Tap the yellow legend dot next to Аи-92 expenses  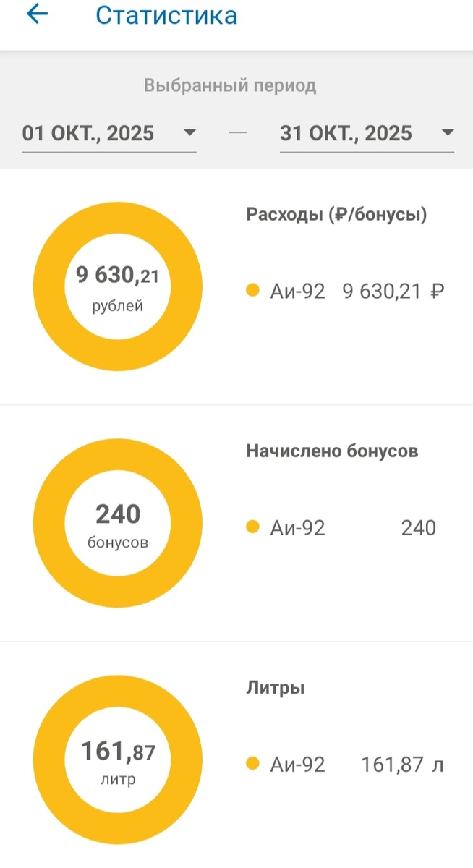(x=252, y=290)
